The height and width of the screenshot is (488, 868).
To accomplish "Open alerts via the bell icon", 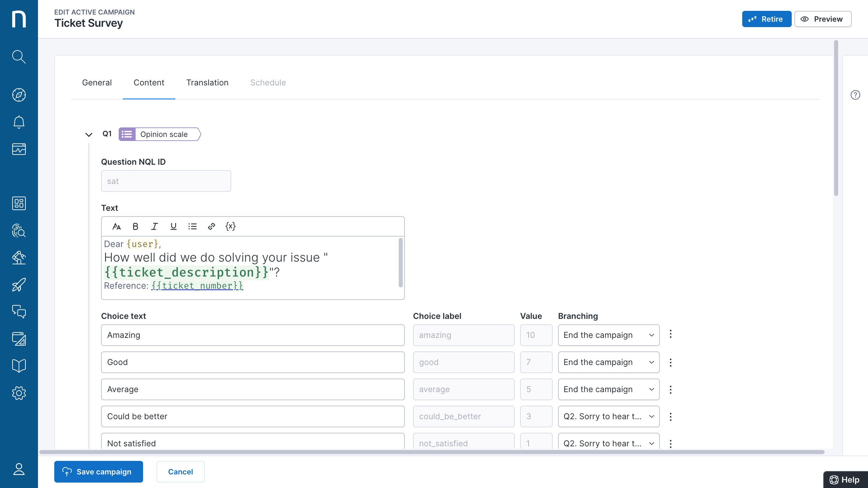I will point(19,122).
